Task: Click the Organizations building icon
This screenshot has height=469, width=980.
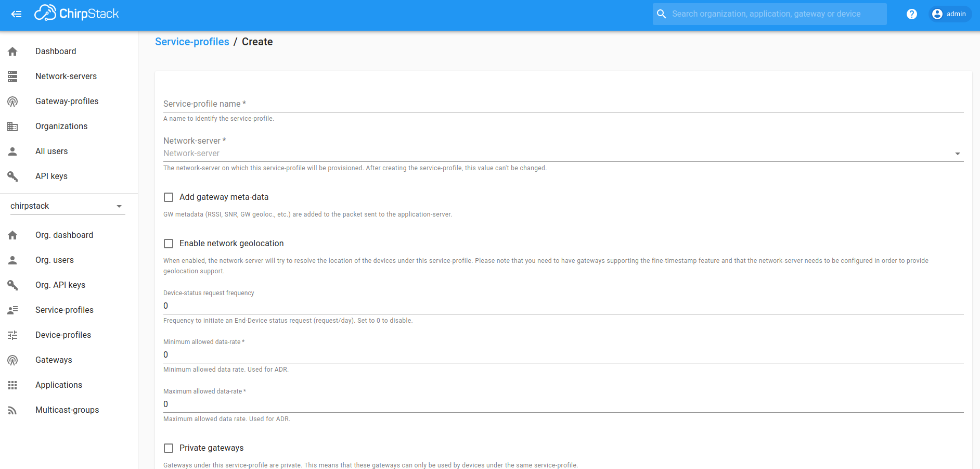Action: click(x=12, y=126)
